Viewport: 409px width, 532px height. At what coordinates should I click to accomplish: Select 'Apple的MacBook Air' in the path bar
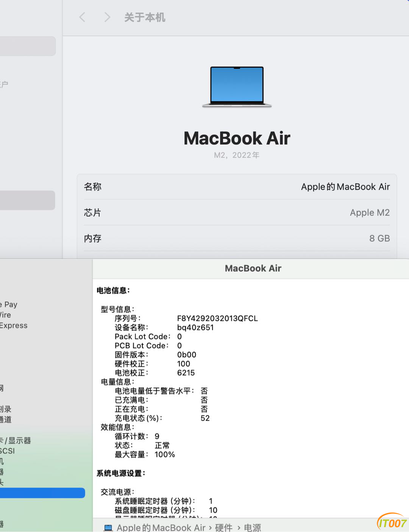(x=161, y=527)
